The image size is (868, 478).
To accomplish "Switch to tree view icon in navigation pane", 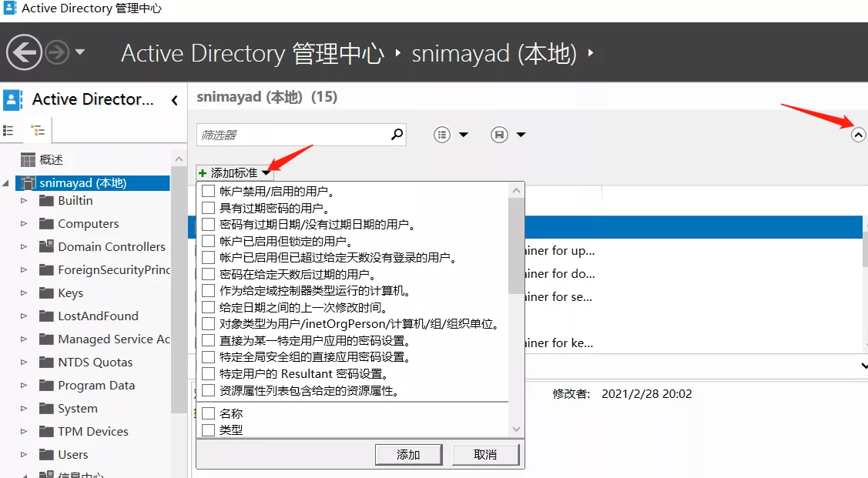I will pyautogui.click(x=37, y=131).
